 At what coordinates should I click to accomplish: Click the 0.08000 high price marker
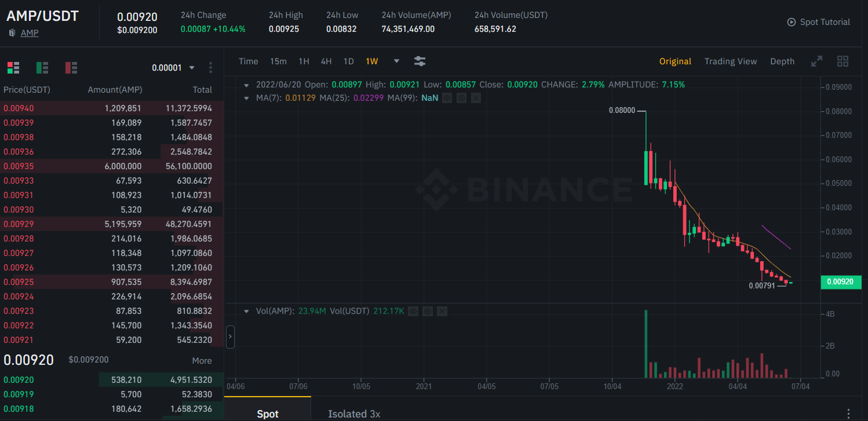[622, 110]
